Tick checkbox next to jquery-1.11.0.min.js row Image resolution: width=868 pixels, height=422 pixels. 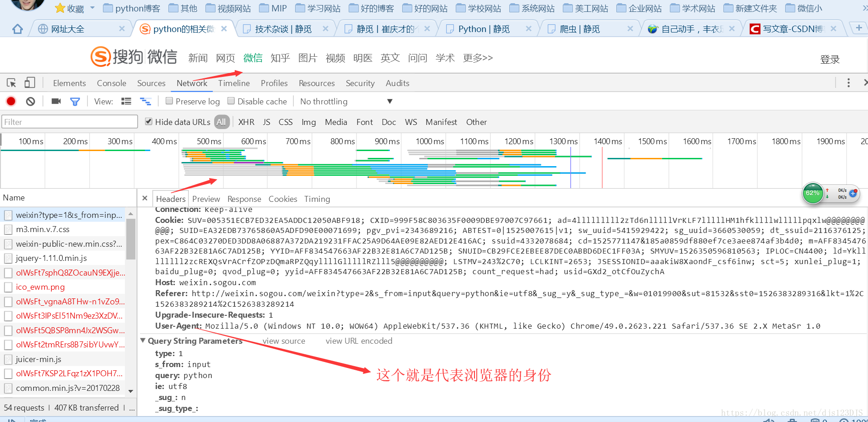tap(8, 258)
